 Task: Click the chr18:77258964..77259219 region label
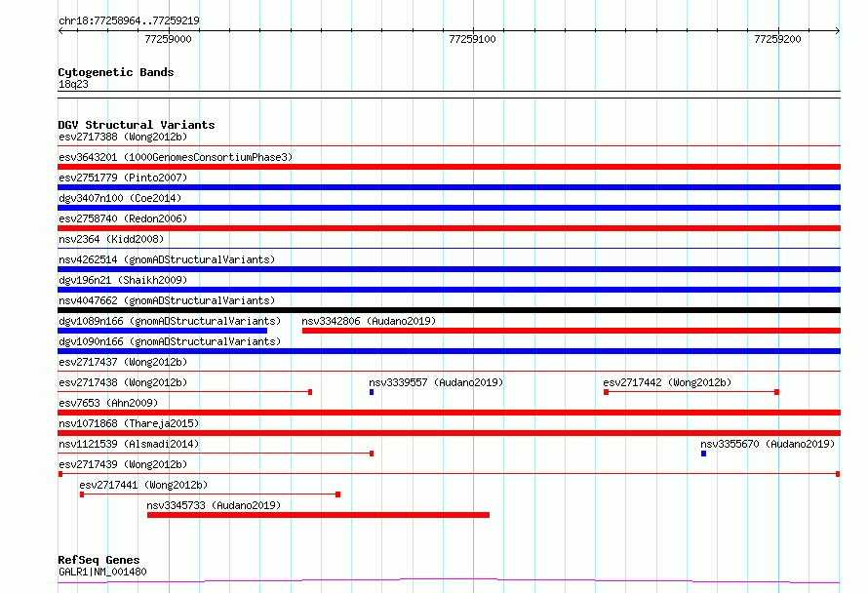click(129, 20)
